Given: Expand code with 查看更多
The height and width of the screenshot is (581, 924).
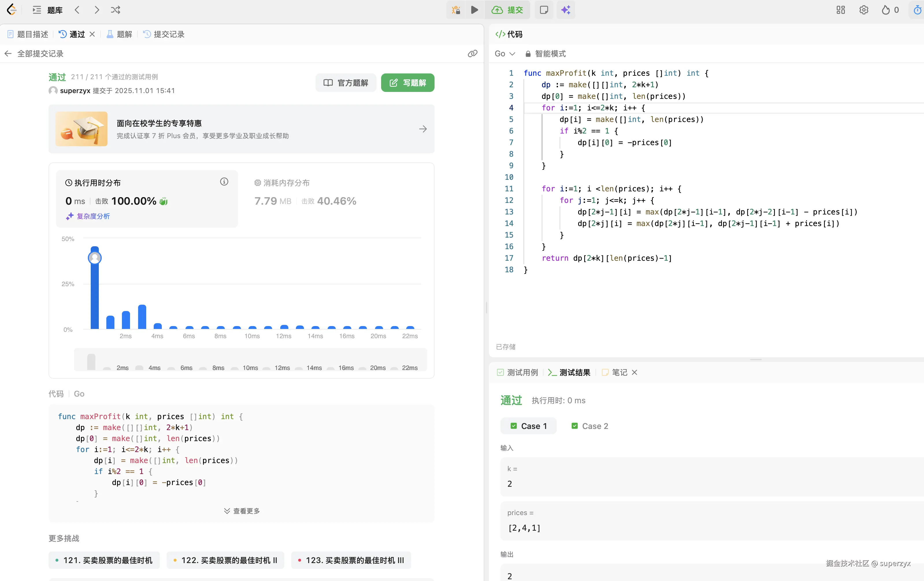Looking at the screenshot, I should [242, 511].
